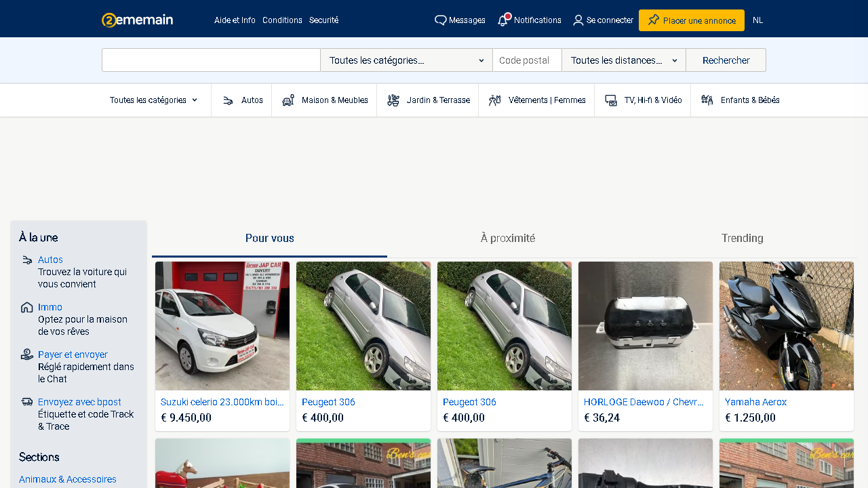
Task: Switch to the À proximité tab
Action: (508, 239)
